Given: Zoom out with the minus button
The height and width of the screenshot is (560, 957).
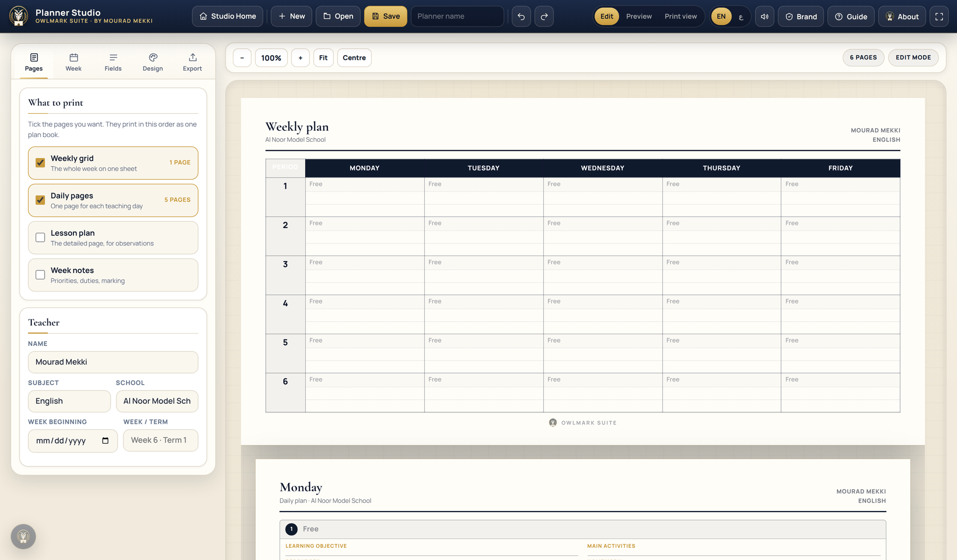Looking at the screenshot, I should (x=242, y=58).
